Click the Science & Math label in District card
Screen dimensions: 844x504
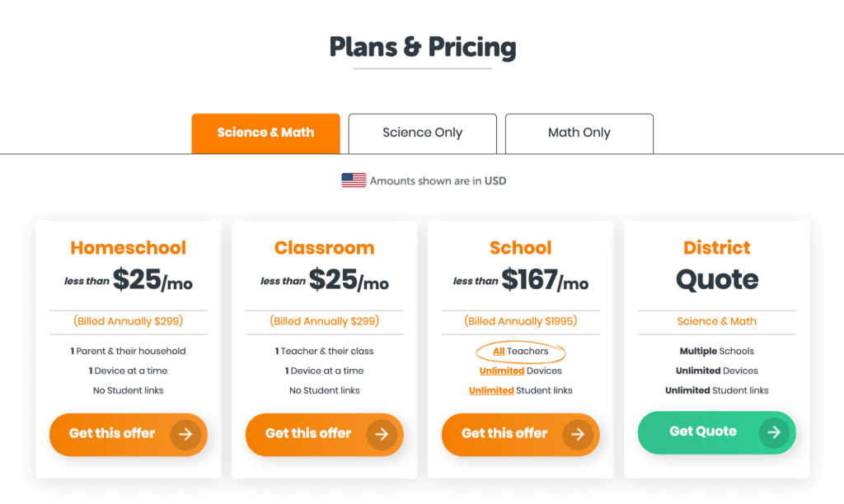[716, 321]
